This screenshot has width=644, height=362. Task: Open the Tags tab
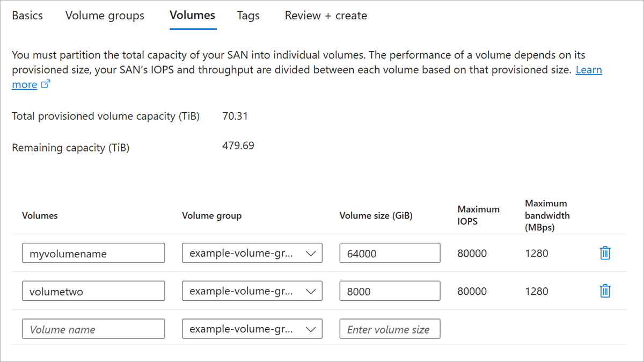(248, 16)
